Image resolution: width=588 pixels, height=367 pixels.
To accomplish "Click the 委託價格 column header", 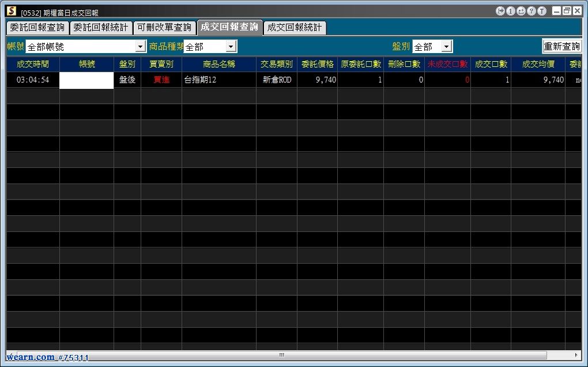I will (x=318, y=64).
